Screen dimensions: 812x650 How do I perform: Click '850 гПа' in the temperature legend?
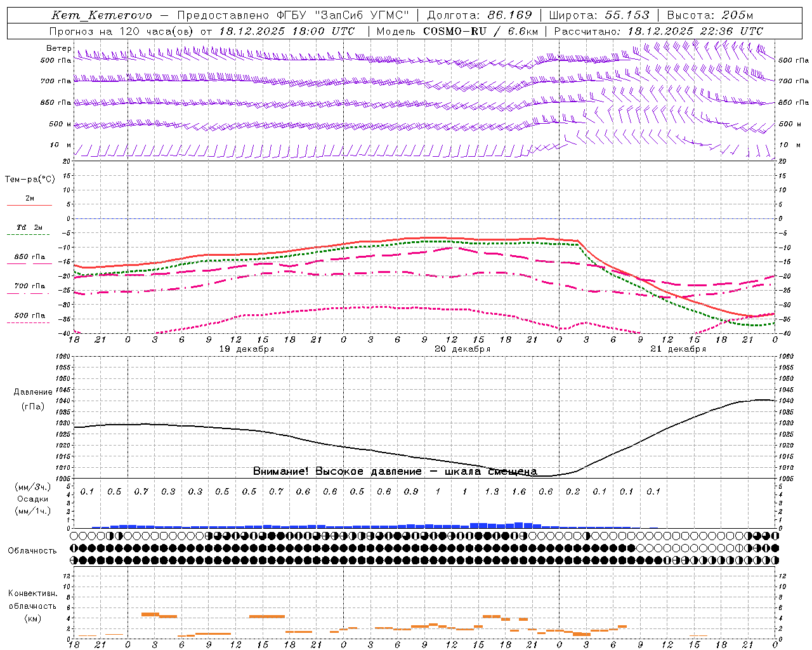pyautogui.click(x=30, y=257)
